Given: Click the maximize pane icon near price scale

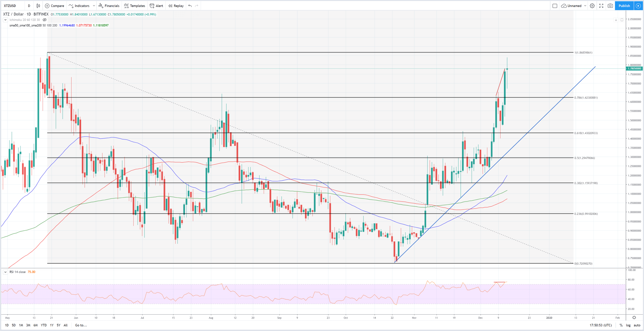Looking at the screenshot, I should [622, 20].
